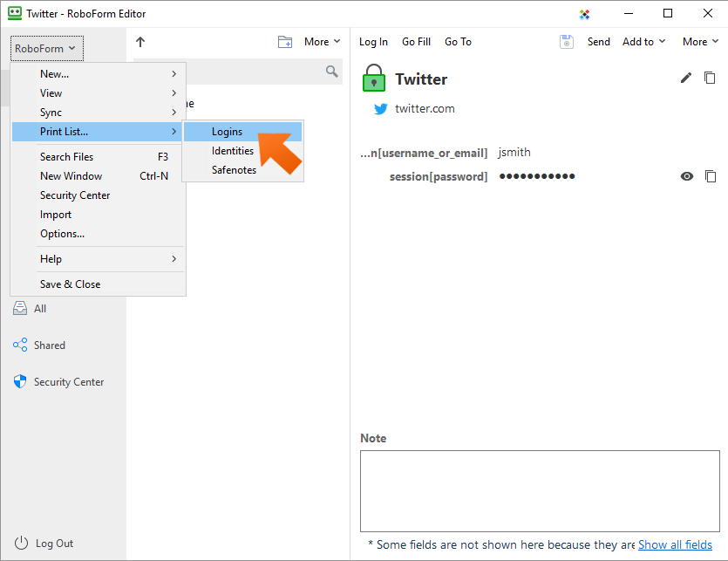Select the Help menu item

(x=98, y=259)
